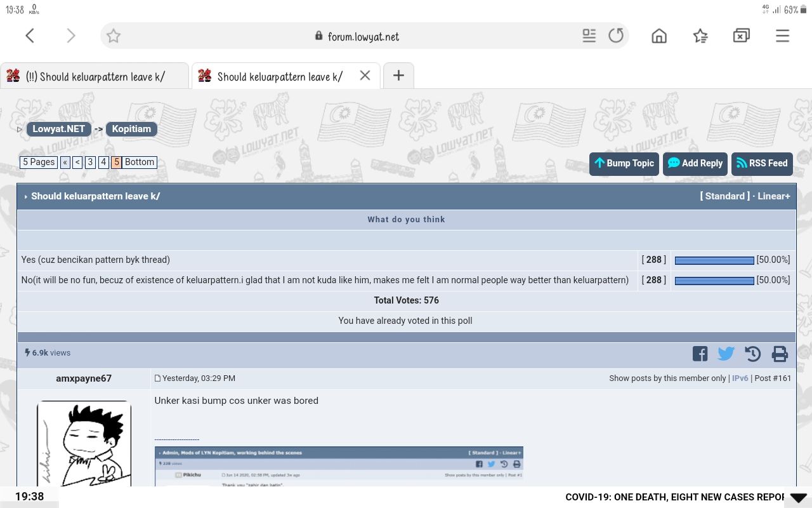Image resolution: width=812 pixels, height=508 pixels.
Task: Click the Bump Topic button
Action: coord(624,163)
